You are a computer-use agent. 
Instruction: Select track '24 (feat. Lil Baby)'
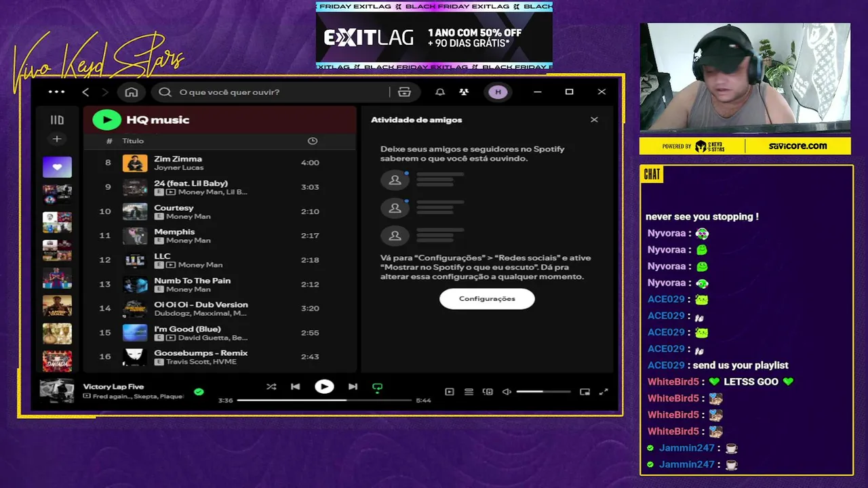[x=220, y=187]
